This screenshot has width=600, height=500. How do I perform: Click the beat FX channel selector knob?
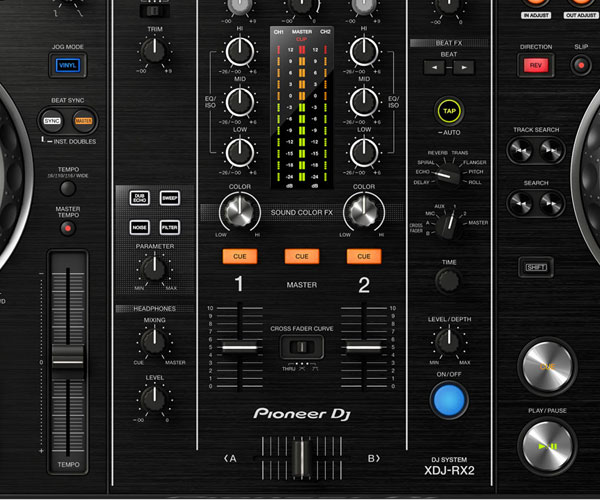[x=448, y=224]
